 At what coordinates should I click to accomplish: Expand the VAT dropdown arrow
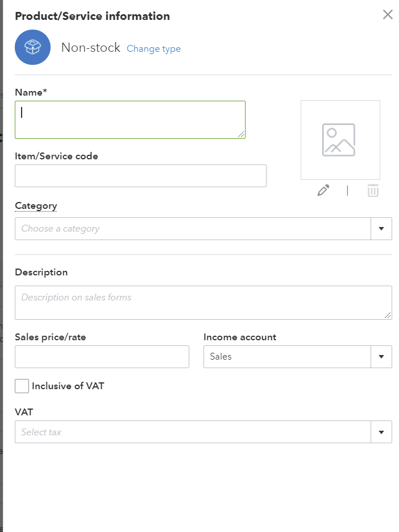(381, 432)
